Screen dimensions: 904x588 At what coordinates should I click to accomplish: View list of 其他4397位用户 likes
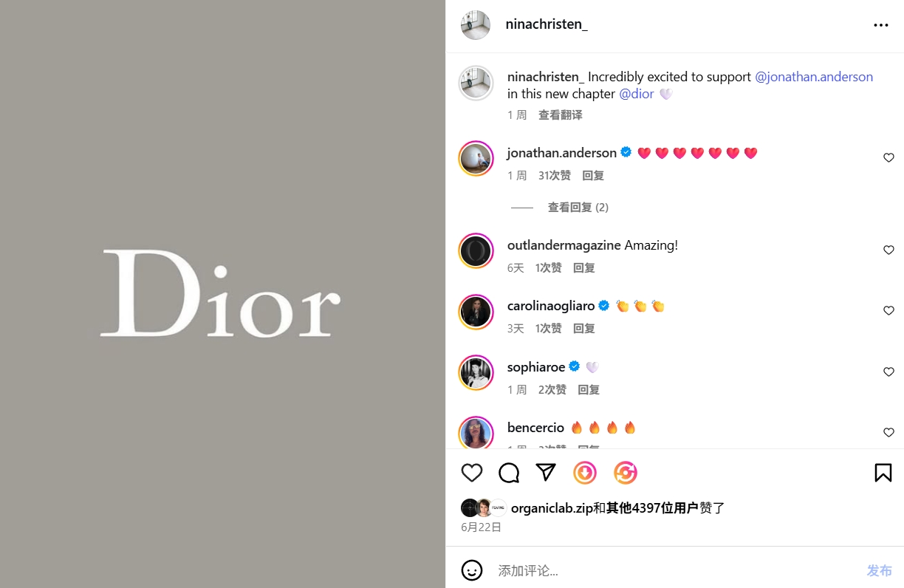(652, 508)
